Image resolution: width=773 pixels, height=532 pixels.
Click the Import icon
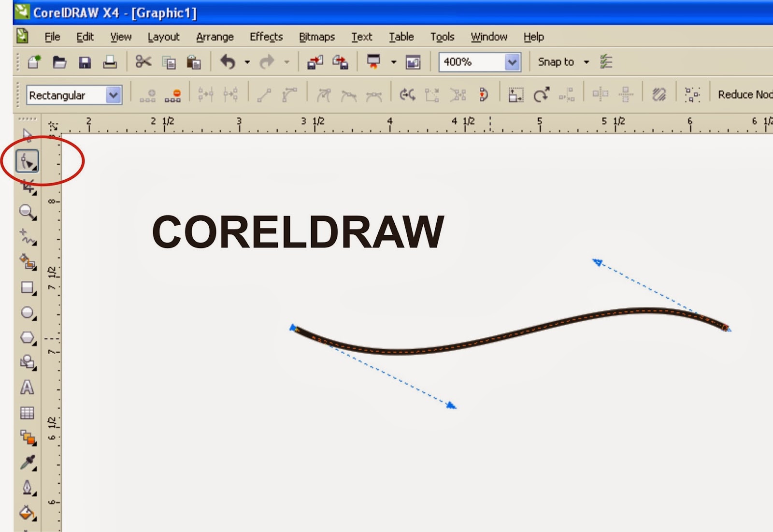[315, 62]
